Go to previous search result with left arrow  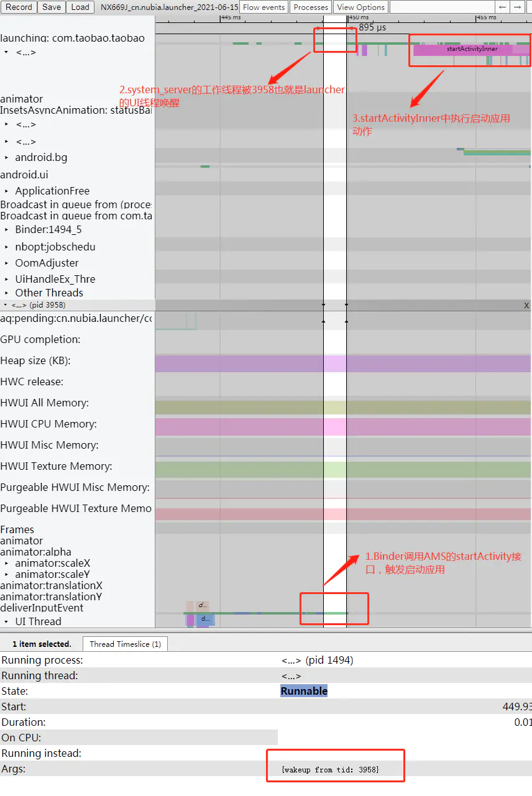click(x=503, y=7)
